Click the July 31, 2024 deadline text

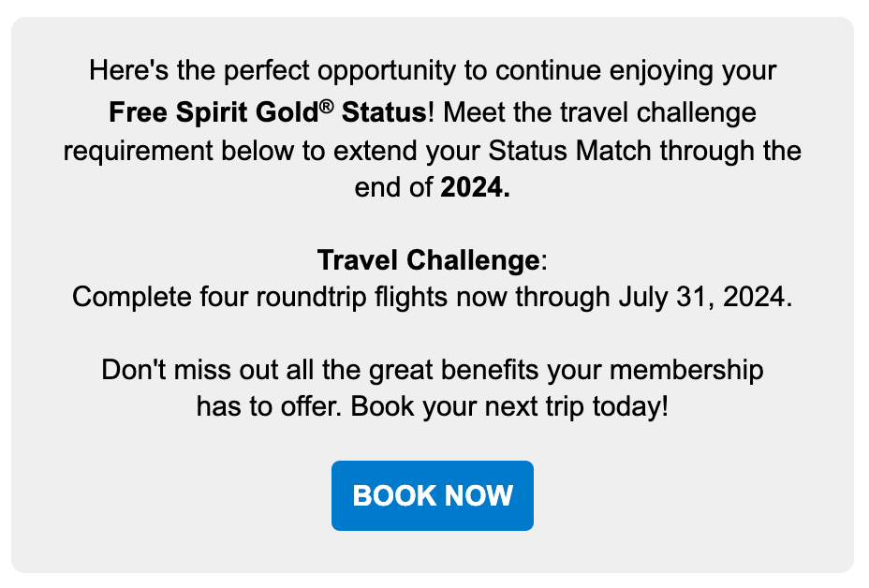pyautogui.click(x=705, y=297)
